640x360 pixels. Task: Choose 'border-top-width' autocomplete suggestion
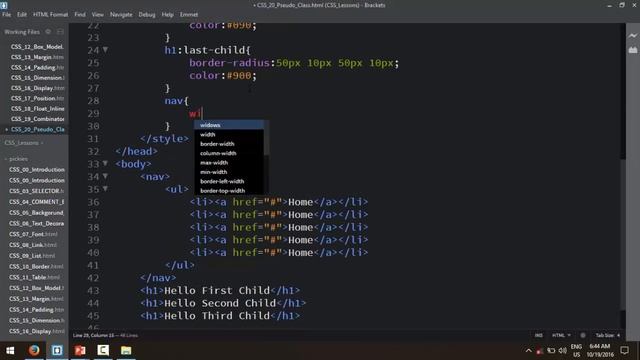[x=229, y=191]
